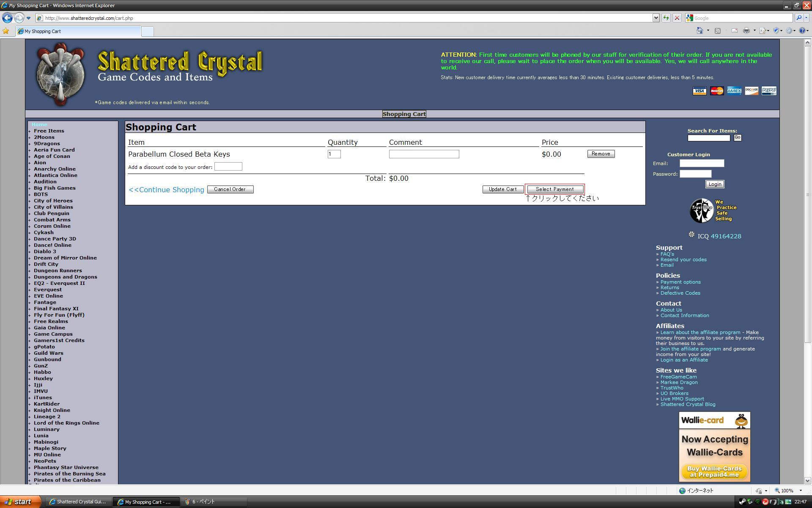Click the Go button for item search

(738, 138)
